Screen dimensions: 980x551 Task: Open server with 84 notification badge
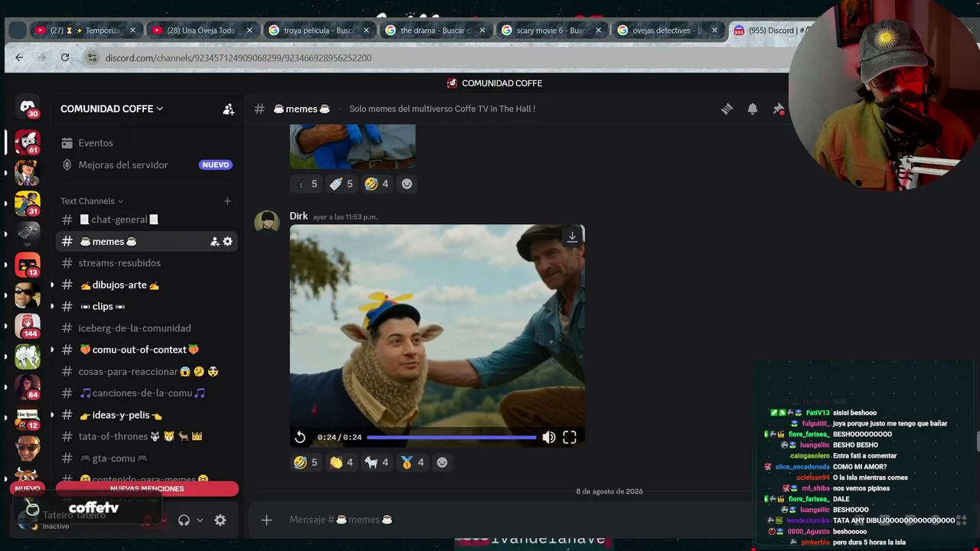pyautogui.click(x=28, y=387)
